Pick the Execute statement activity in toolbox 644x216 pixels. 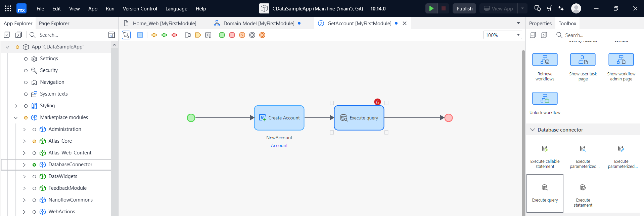583,188
